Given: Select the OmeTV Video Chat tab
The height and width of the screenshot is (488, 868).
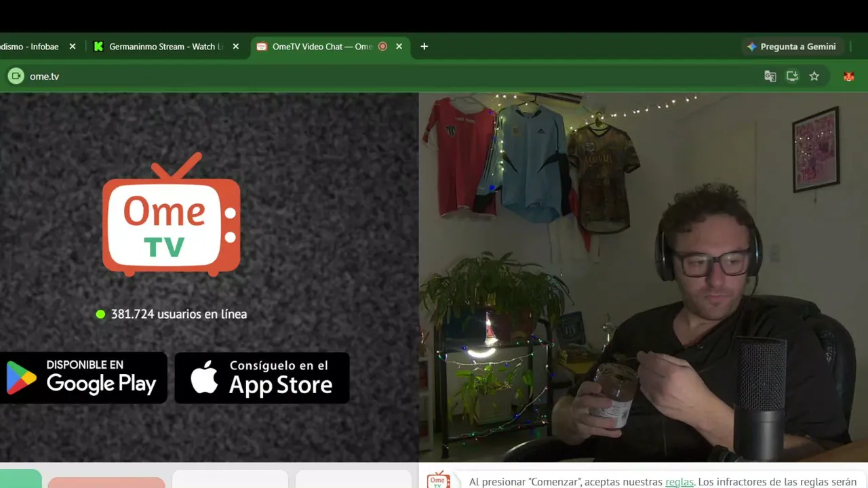Looking at the screenshot, I should click(330, 47).
